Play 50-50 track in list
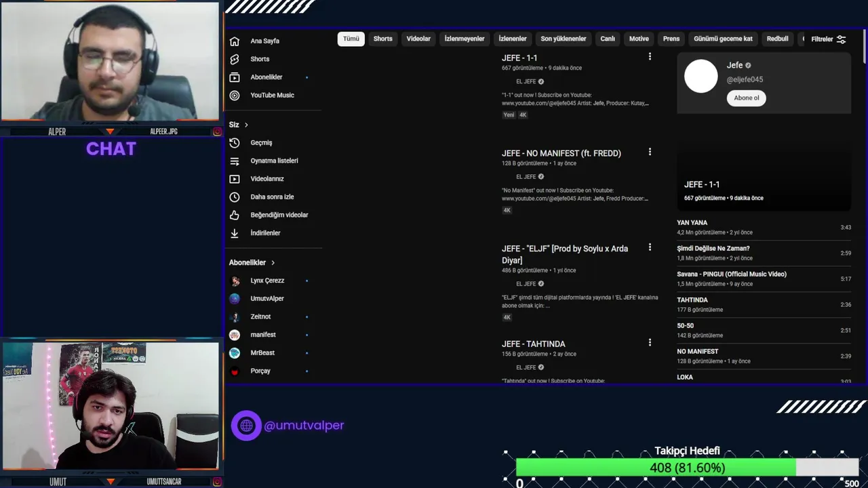Image resolution: width=868 pixels, height=488 pixels. coord(764,330)
